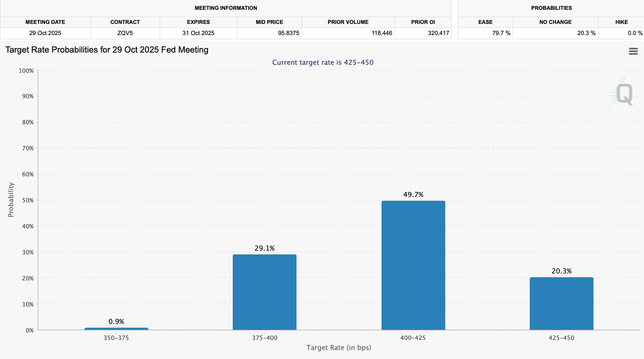Viewport: 644px width, 359px height.
Task: Click the 79.7 % ease probability value
Action: pos(501,33)
